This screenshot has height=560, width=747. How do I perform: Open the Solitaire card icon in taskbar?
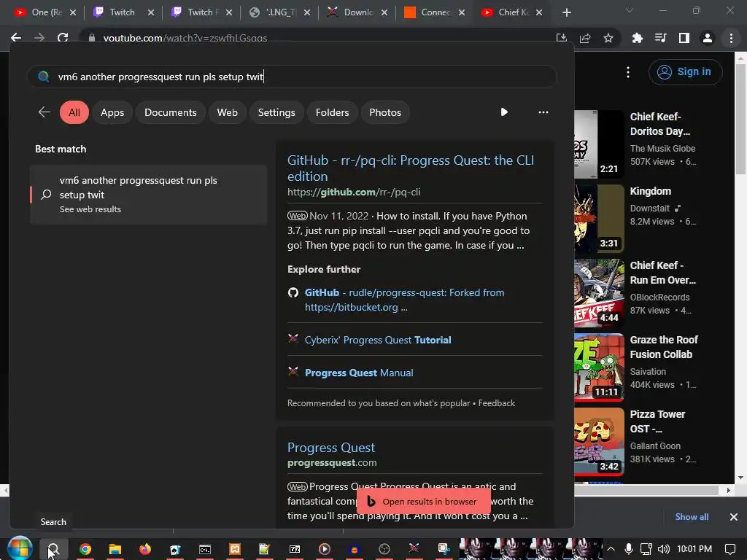click(x=175, y=549)
